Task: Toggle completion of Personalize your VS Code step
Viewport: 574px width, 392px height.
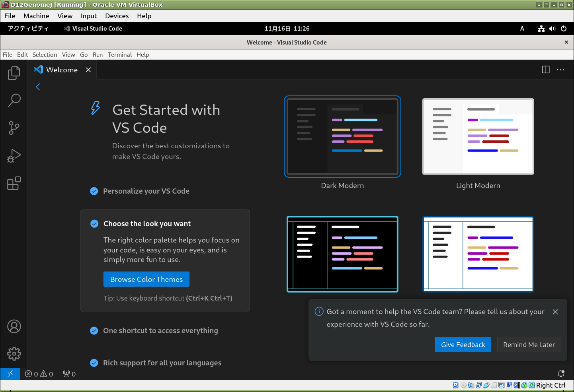Action: point(94,191)
